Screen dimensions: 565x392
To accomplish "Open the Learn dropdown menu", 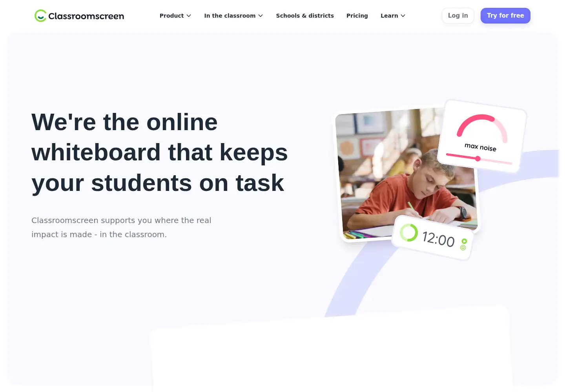I will click(x=393, y=16).
